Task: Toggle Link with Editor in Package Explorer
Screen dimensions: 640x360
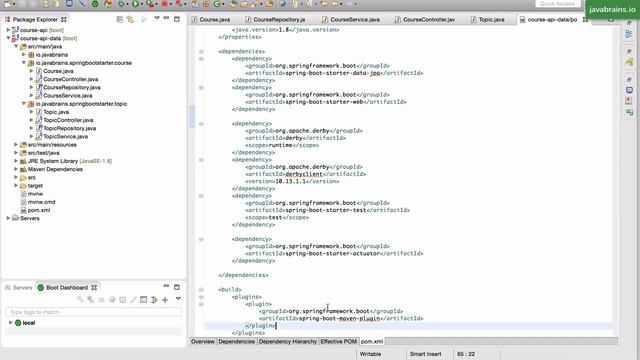Action: tap(130, 19)
